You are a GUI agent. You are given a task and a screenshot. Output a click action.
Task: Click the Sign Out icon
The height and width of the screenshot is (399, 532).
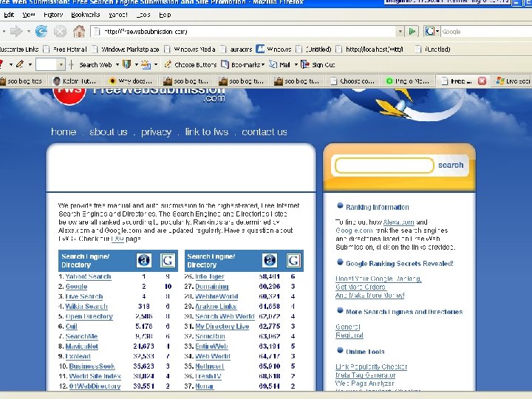[305, 64]
